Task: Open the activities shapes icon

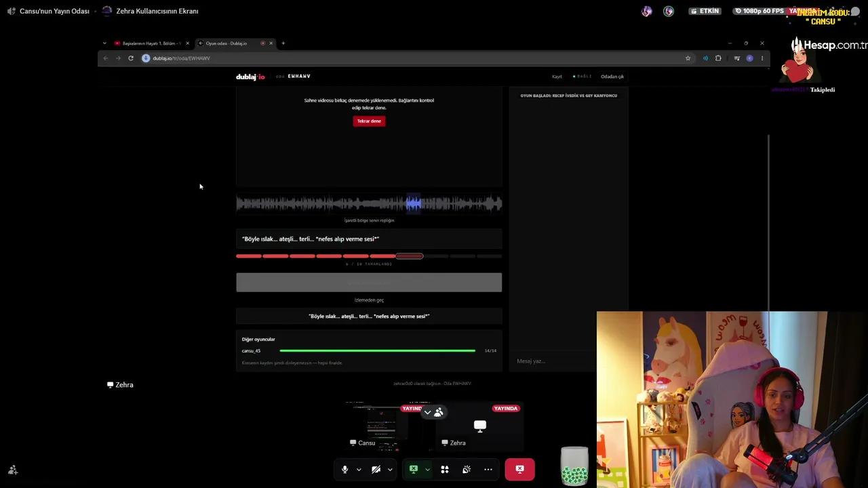Action: click(x=445, y=469)
